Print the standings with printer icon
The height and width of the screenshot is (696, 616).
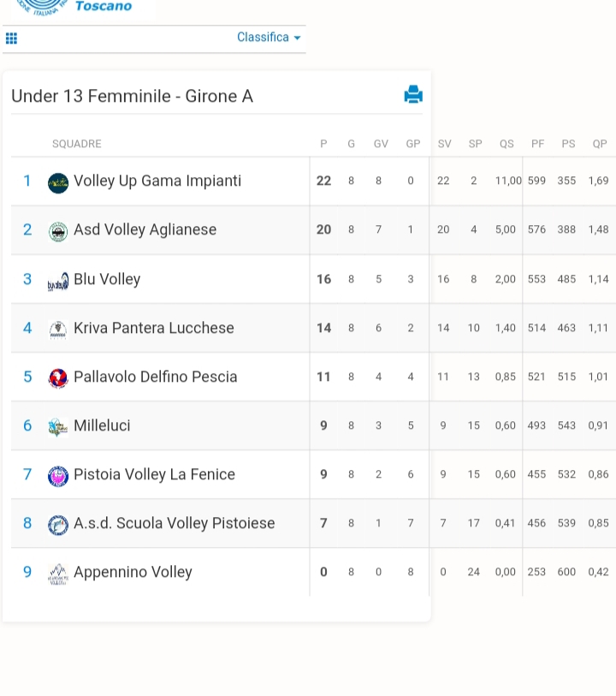coord(413,94)
